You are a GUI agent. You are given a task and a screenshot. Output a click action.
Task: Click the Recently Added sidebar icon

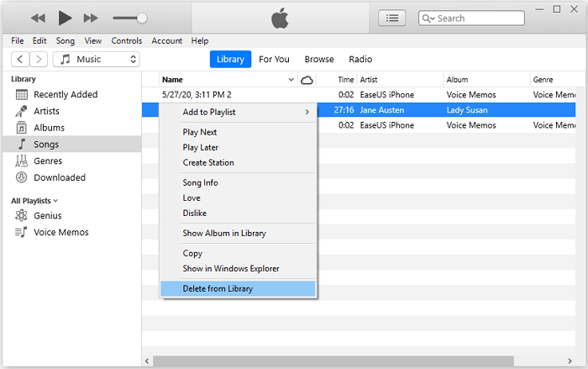pyautogui.click(x=22, y=95)
